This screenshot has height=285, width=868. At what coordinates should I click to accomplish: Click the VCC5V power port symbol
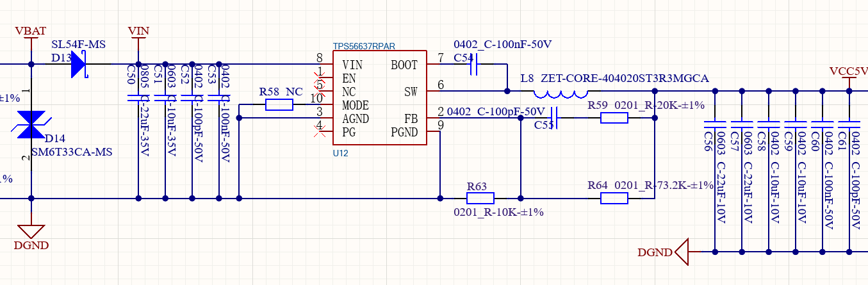(x=849, y=82)
